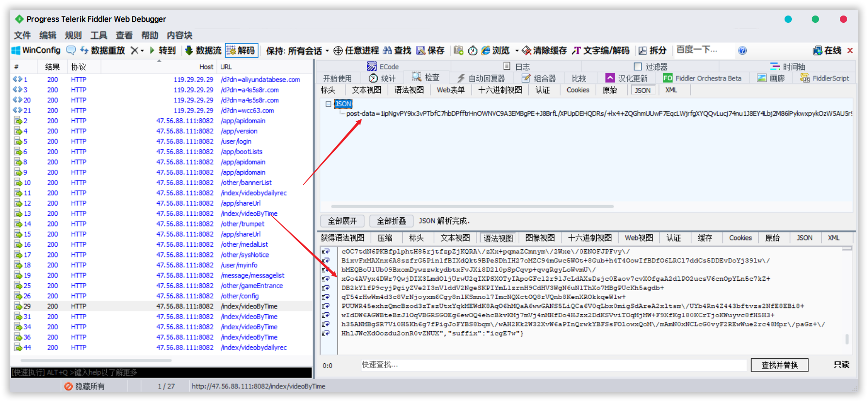Image resolution: width=868 pixels, height=402 pixels.
Task: Click the camera screenshot icon in toolbar
Action: coord(459,50)
